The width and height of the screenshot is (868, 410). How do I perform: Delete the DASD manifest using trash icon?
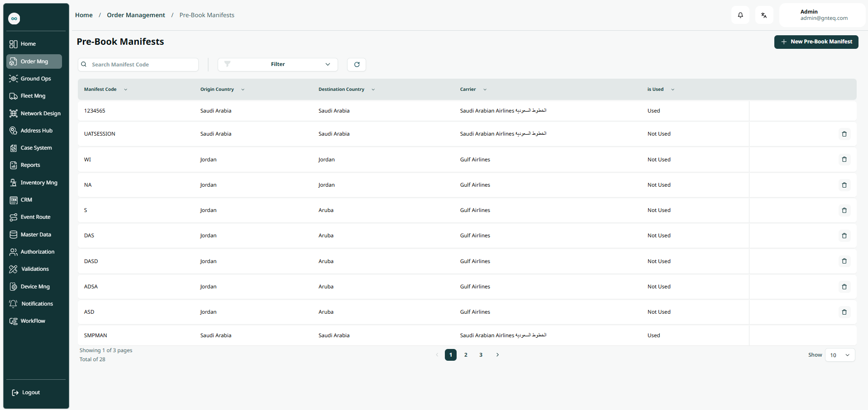844,261
